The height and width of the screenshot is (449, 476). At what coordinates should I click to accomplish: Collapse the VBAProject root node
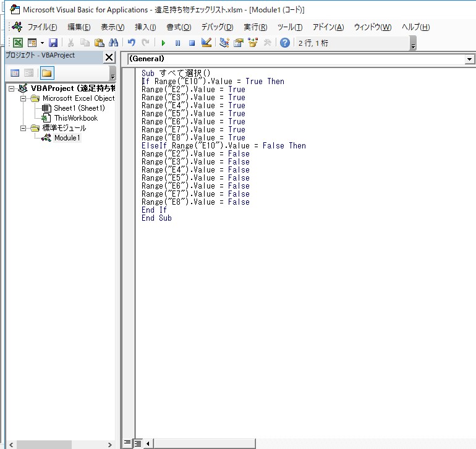(x=11, y=88)
